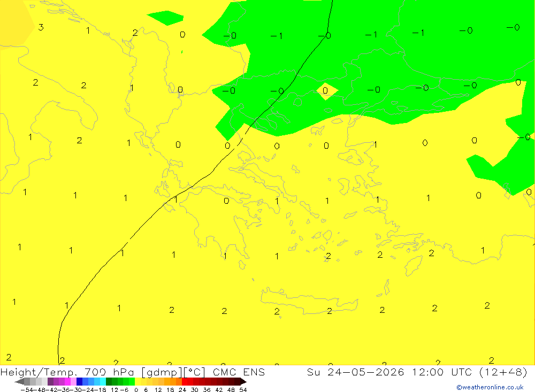Click the '36' legend scale value
The width and height of the screenshot is (535, 392).
pos(207,390)
